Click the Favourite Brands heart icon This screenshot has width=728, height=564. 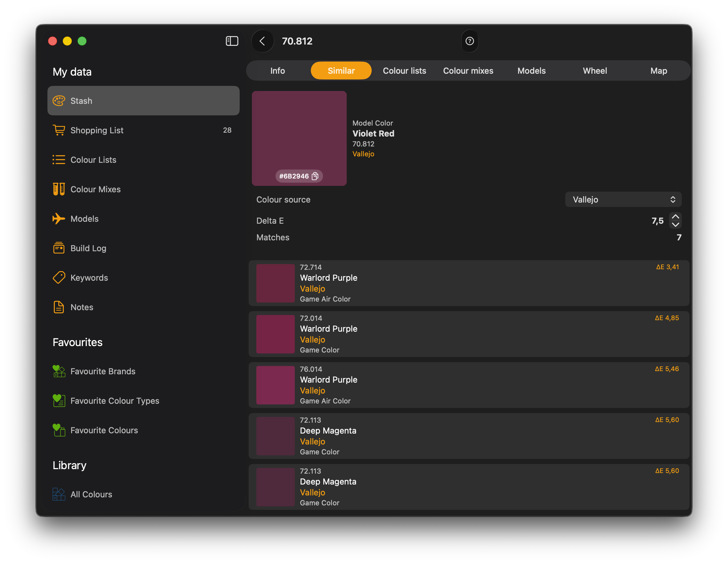point(59,371)
